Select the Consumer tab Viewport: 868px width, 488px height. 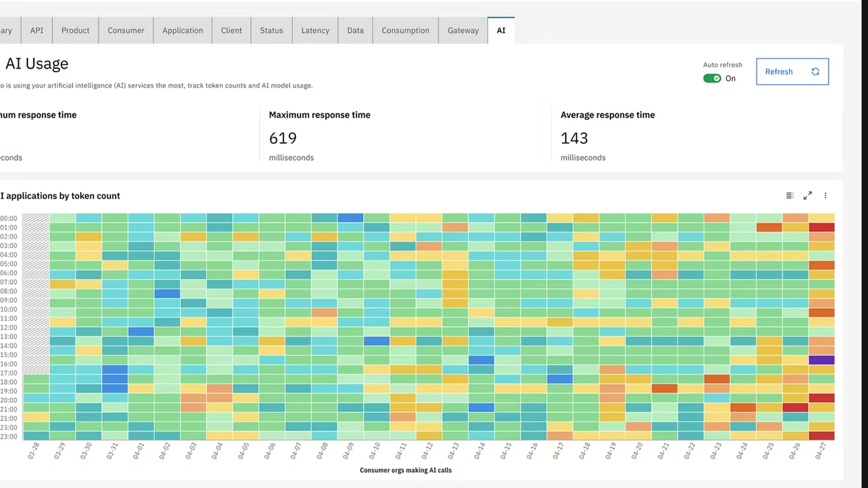coord(126,30)
